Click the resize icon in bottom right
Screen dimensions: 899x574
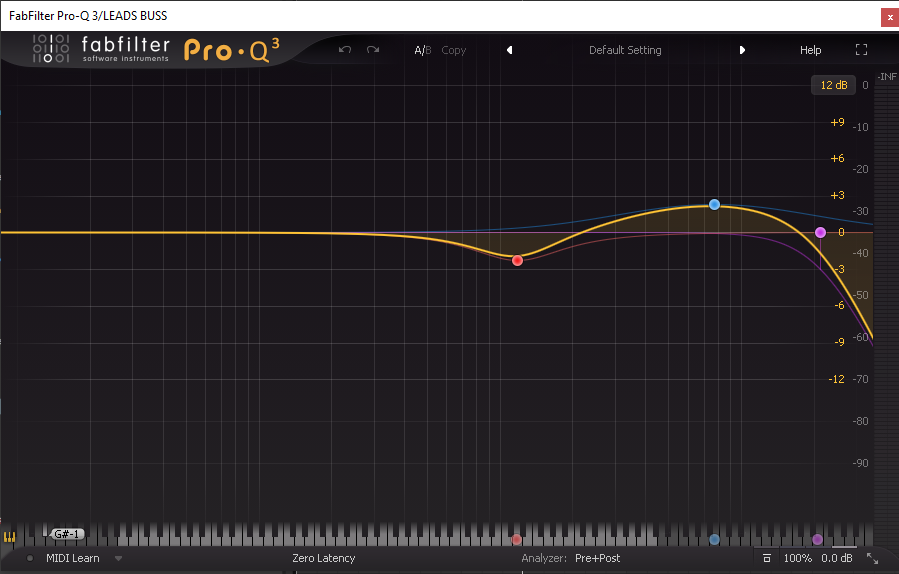point(872,558)
